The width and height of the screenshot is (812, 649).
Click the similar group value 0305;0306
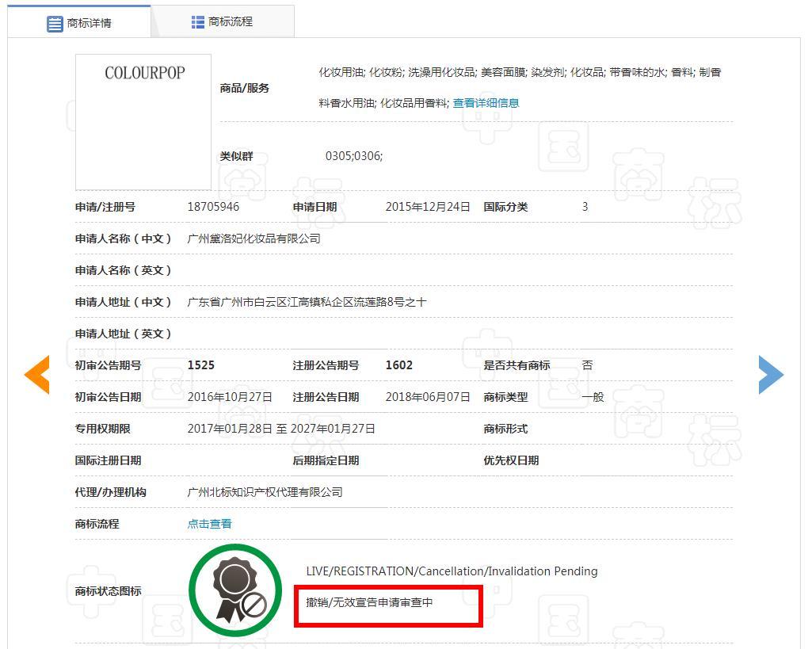[x=353, y=156]
